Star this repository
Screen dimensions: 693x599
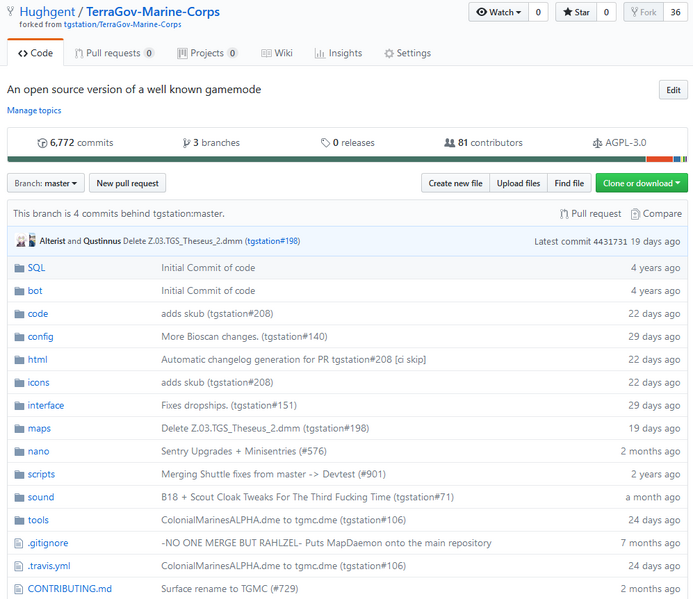click(576, 12)
